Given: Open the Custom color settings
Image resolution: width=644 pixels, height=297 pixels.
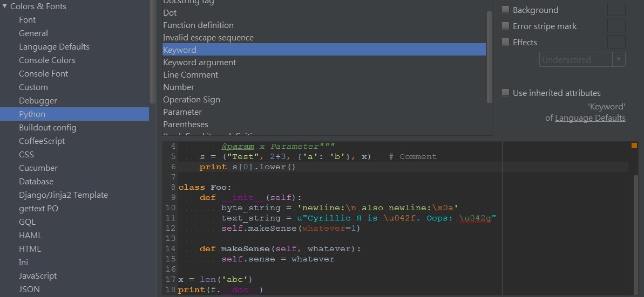Looking at the screenshot, I should (33, 87).
